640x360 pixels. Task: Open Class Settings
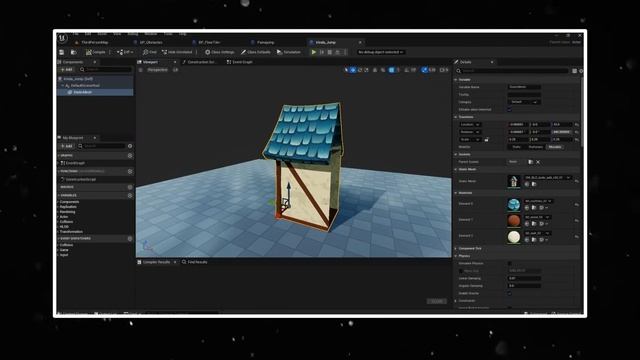220,52
